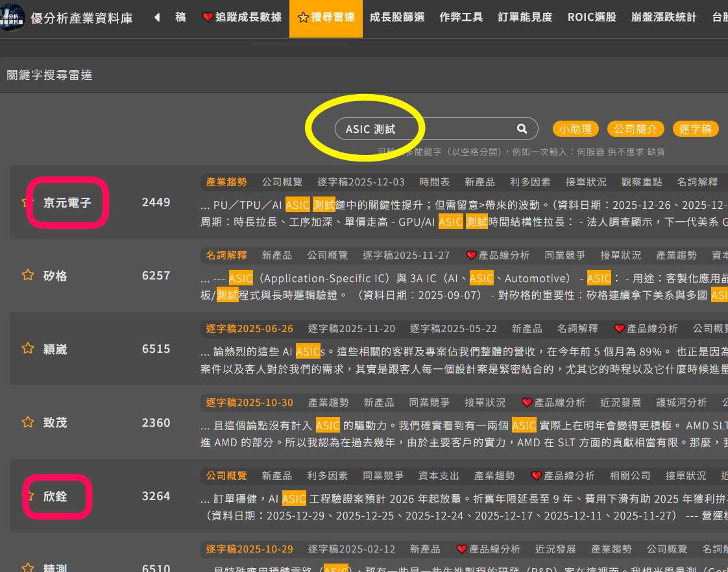
Task: Toggle favorite star for 穎崴
Action: [x=28, y=349]
